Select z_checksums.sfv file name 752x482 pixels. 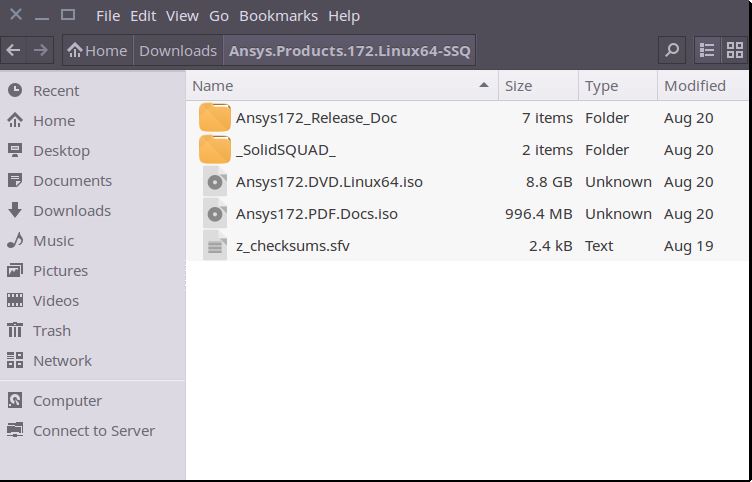point(293,246)
